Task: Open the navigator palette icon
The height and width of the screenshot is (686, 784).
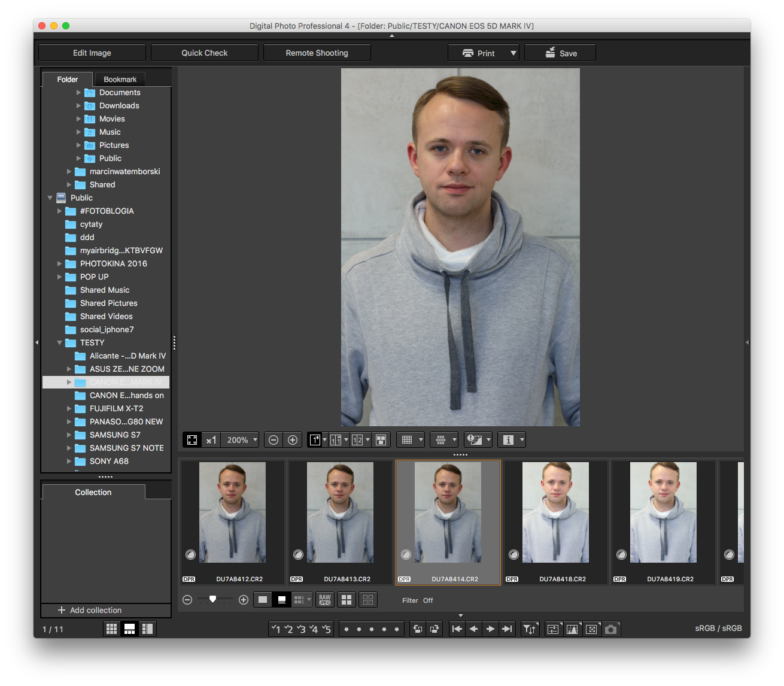Action: coord(591,629)
